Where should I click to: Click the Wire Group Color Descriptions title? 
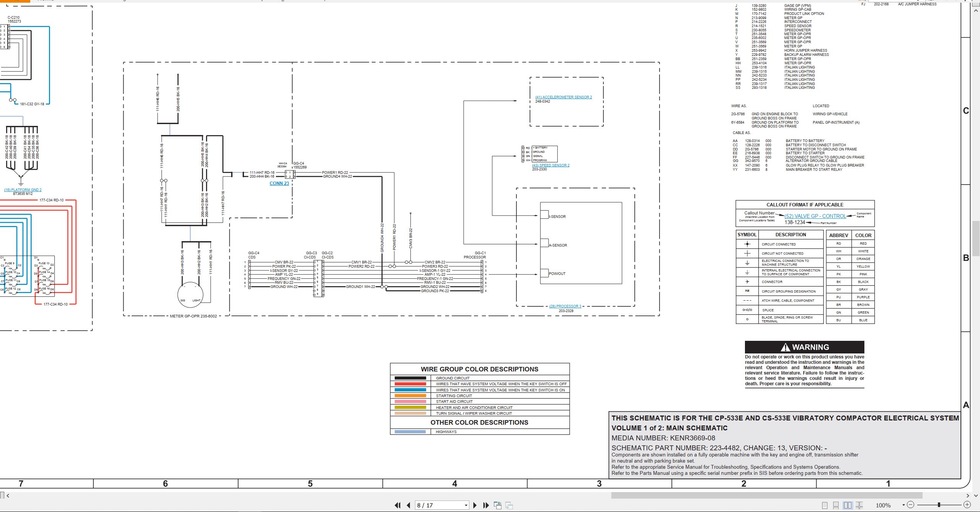coord(479,369)
